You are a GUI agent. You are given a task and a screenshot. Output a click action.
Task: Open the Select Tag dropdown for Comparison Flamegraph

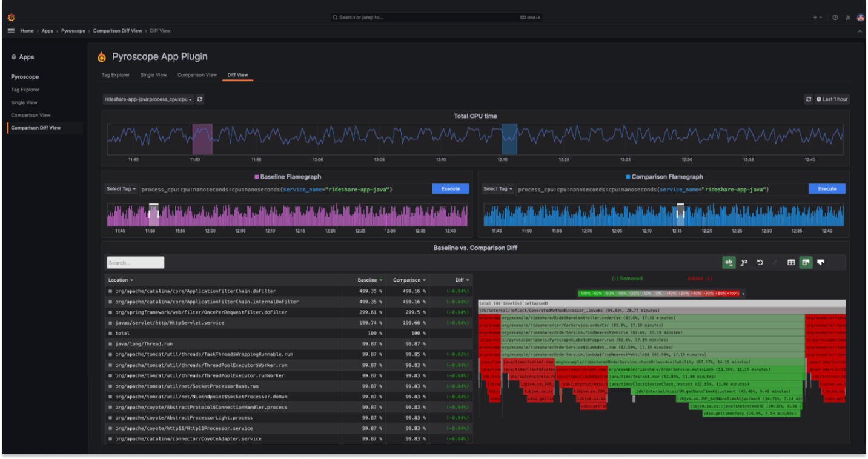[x=497, y=188]
